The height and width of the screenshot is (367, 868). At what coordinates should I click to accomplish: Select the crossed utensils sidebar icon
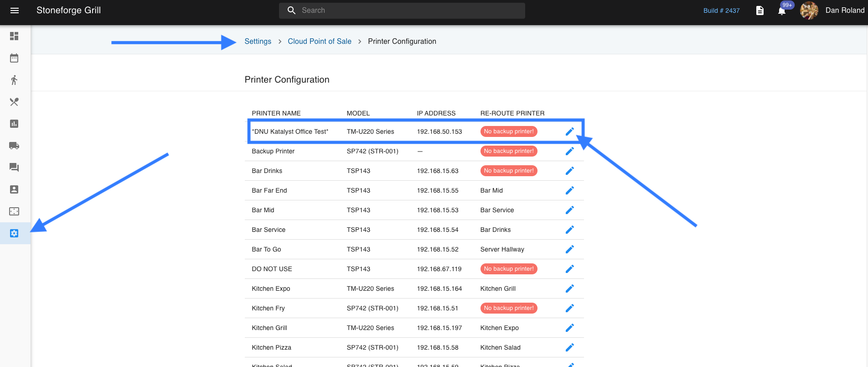(x=14, y=102)
